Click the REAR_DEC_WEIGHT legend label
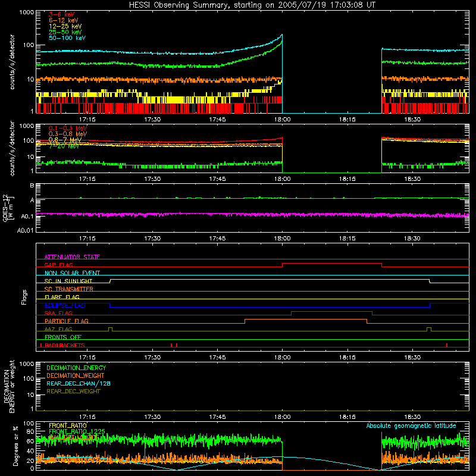 [x=73, y=392]
